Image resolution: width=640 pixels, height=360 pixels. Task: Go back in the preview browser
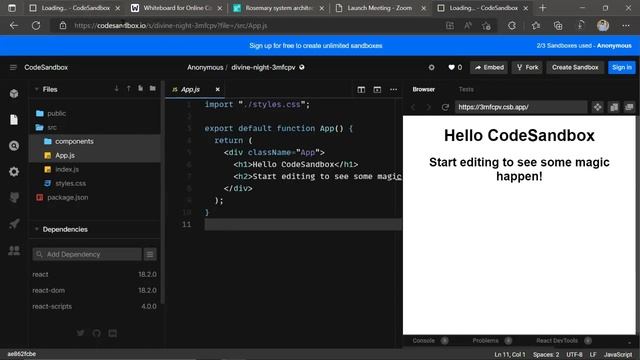(413, 107)
